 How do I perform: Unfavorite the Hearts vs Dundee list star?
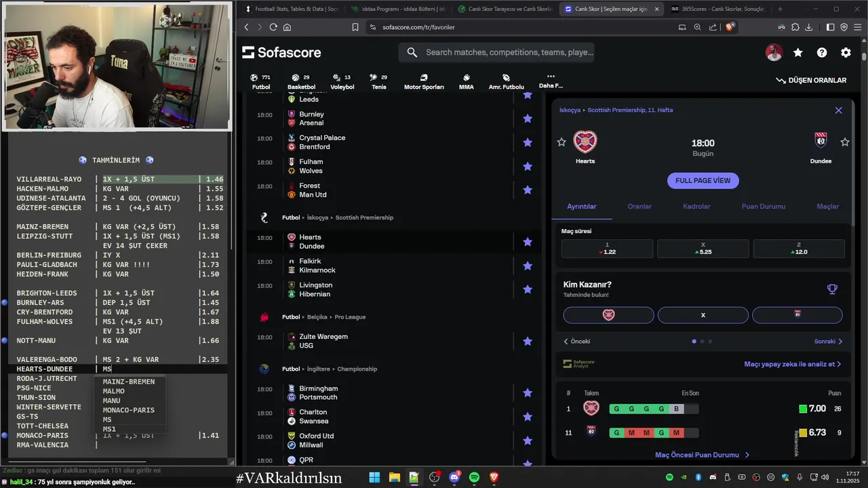(528, 242)
